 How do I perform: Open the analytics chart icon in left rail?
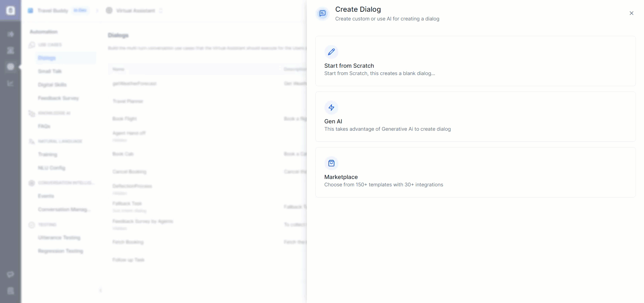click(10, 83)
